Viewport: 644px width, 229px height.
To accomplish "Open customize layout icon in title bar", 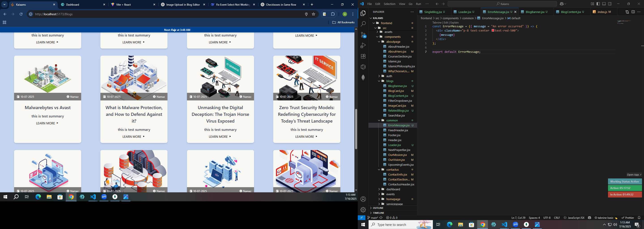I will click(592, 4).
